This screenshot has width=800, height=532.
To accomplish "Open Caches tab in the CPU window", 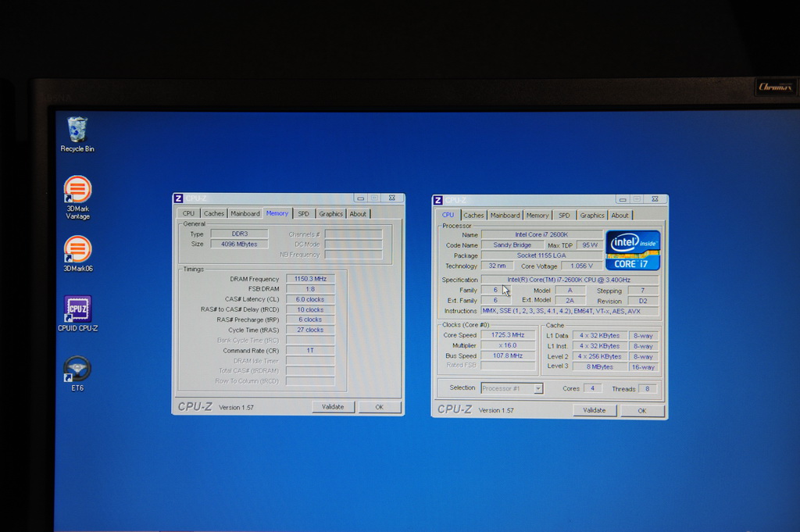I will click(473, 216).
